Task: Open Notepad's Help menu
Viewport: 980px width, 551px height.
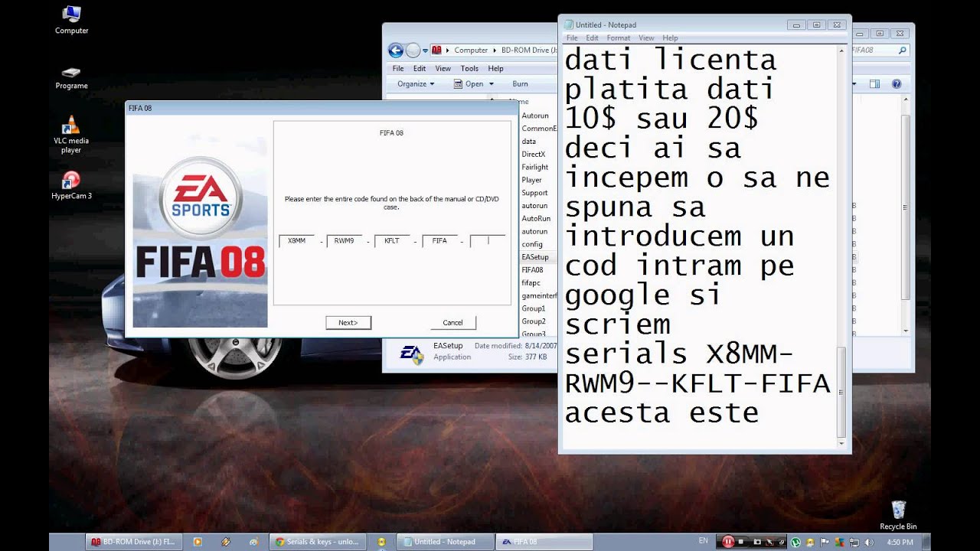Action: 670,38
